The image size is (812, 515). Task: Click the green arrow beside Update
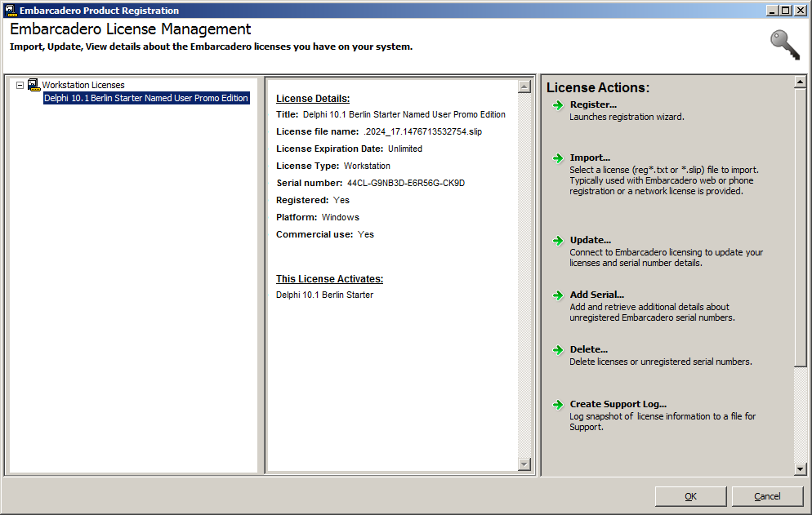[558, 240]
